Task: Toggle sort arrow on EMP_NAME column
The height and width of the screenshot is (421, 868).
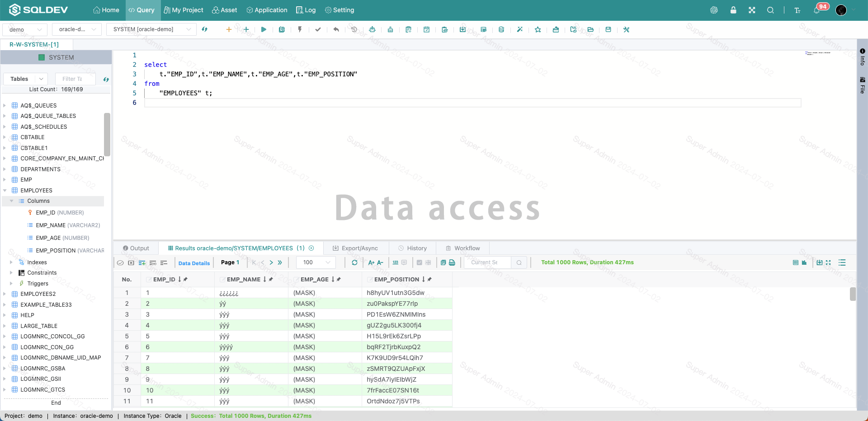Action: point(264,280)
